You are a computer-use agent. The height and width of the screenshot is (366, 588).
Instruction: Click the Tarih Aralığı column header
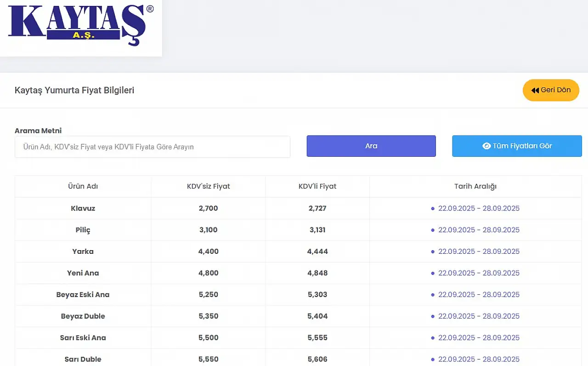tap(475, 186)
